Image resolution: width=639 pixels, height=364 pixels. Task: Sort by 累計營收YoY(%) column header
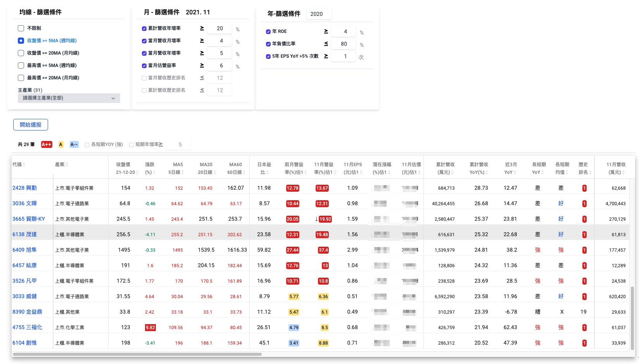479,168
